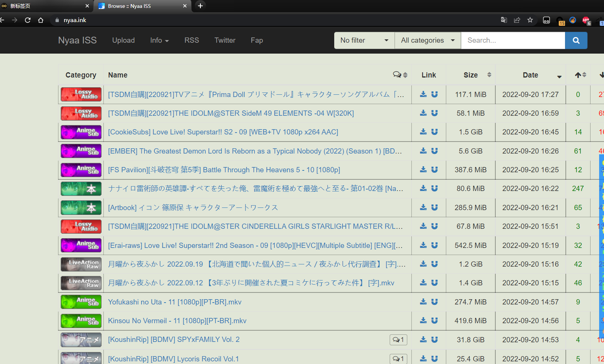Open magnet link for FS Pavilion Battle Through Heavens
The image size is (604, 364).
[x=435, y=170]
